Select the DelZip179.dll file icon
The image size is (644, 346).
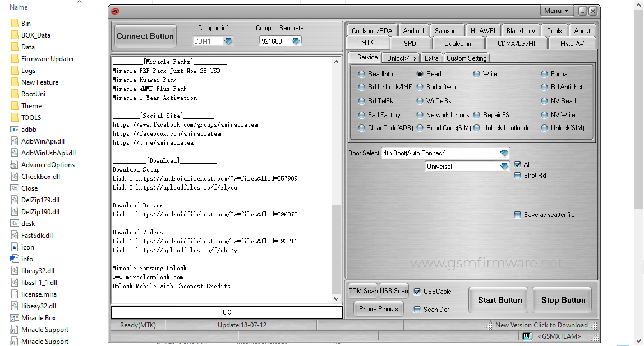pyautogui.click(x=15, y=200)
